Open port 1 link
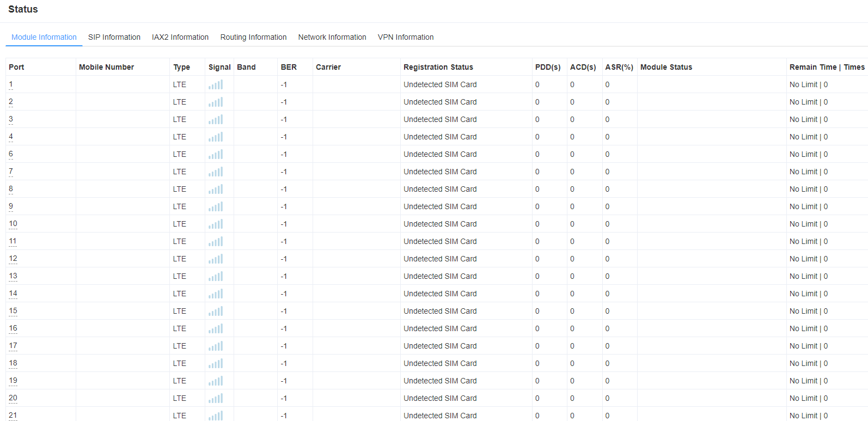 click(11, 84)
